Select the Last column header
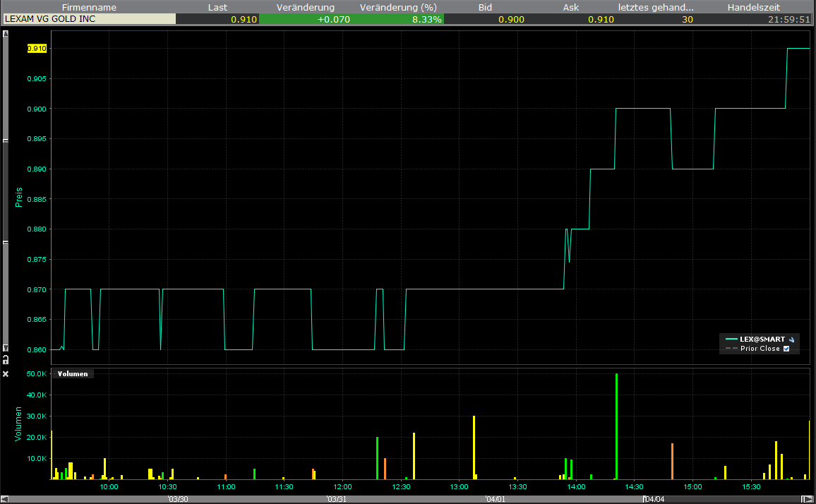This screenshot has height=504, width=816. [x=217, y=7]
